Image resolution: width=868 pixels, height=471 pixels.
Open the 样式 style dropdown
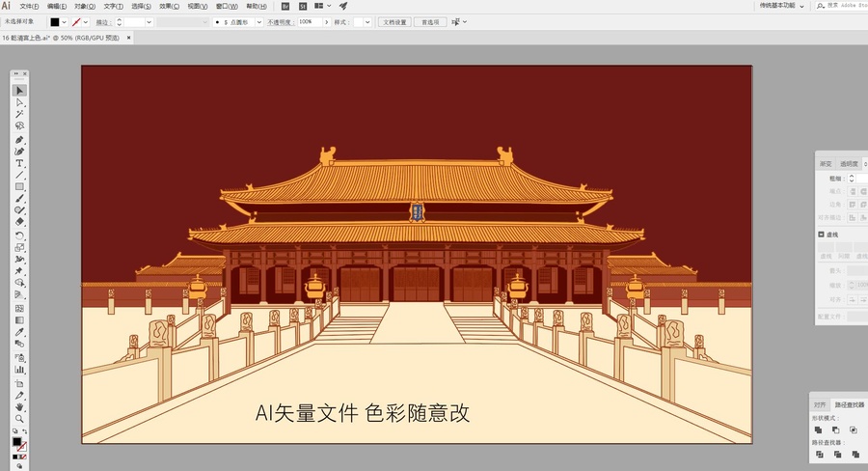pyautogui.click(x=367, y=22)
